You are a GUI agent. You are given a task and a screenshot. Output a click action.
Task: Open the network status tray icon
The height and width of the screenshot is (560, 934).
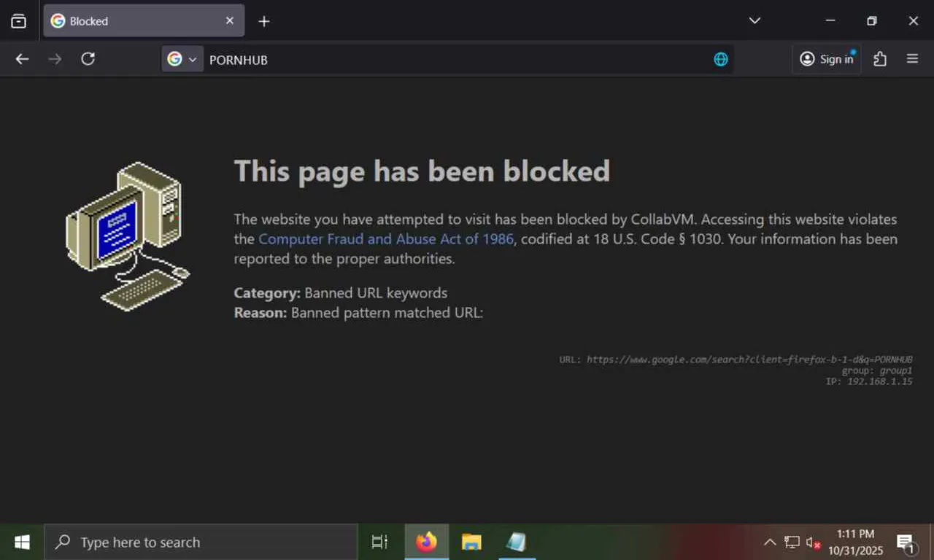pos(792,542)
